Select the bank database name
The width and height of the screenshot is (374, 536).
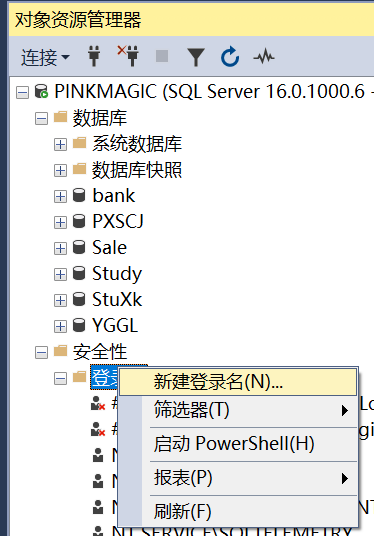114,196
